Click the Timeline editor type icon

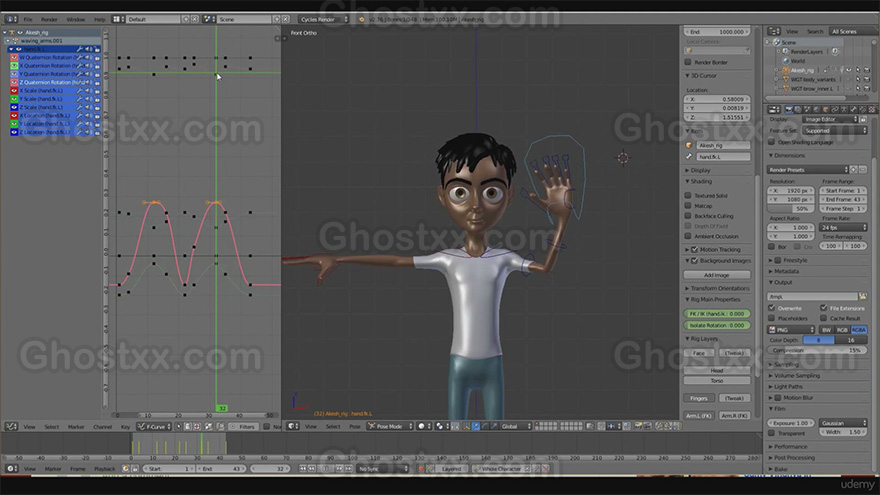11,469
